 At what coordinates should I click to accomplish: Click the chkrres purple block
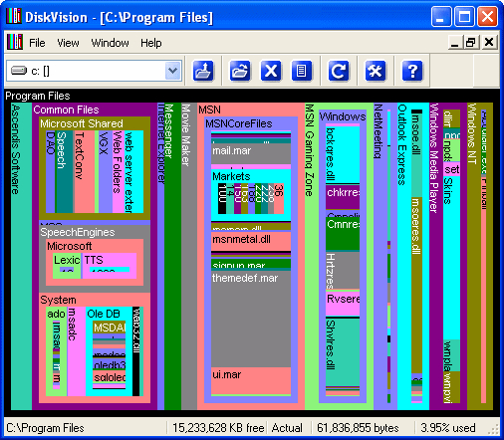click(343, 196)
